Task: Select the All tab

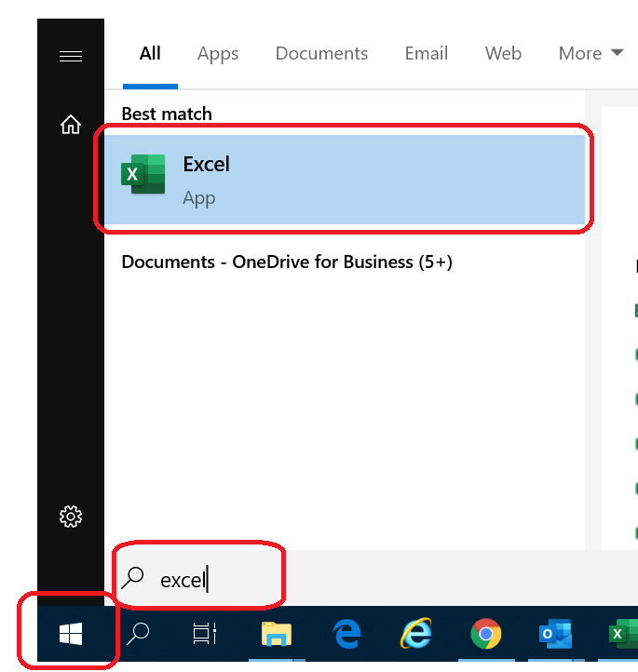Action: [x=150, y=54]
